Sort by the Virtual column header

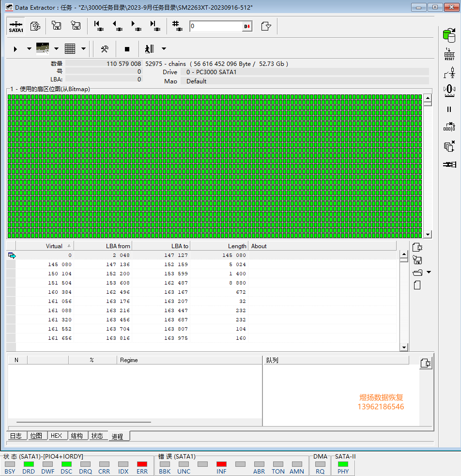[x=45, y=246]
